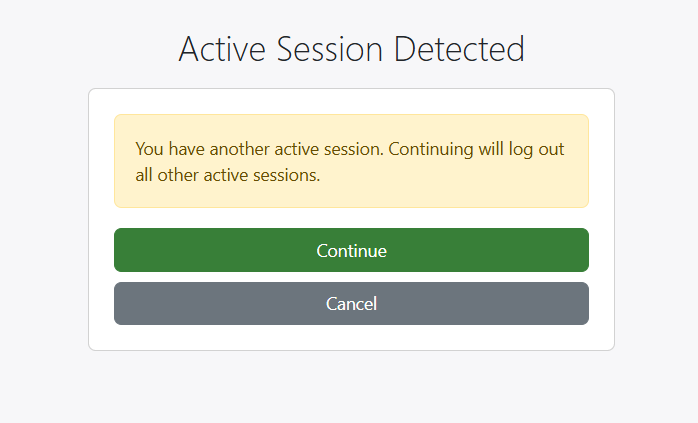
Task: Click empty page background below the card
Action: pyautogui.click(x=351, y=387)
